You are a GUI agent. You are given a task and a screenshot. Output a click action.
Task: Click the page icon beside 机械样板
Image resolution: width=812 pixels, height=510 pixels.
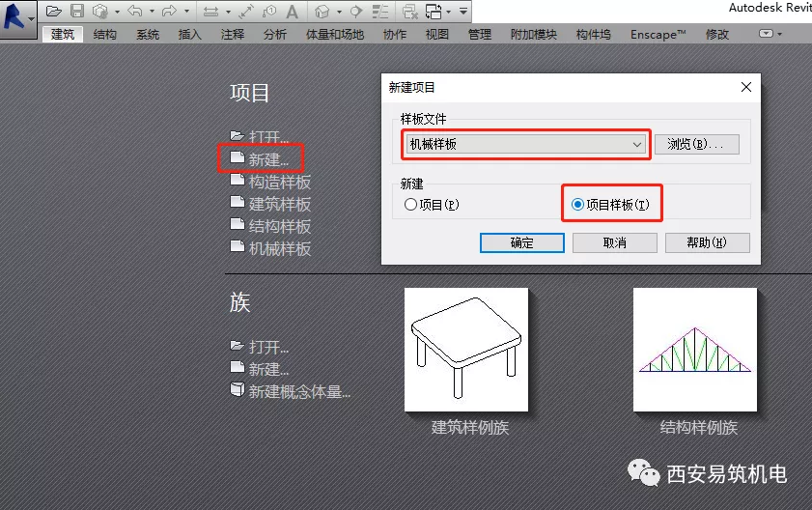click(x=238, y=246)
